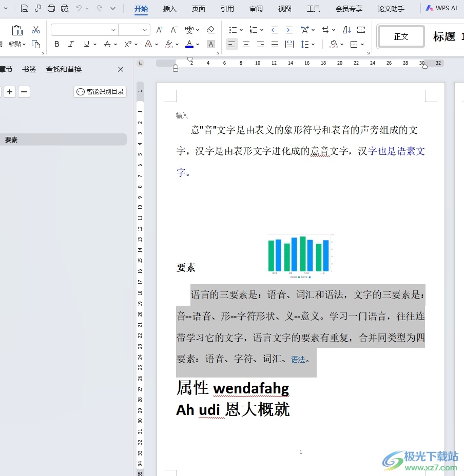
Task: Decrease paragraph indent
Action: (x=275, y=30)
